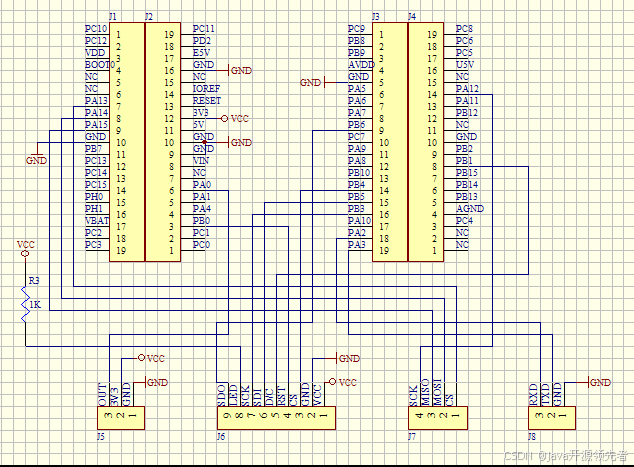Viewport: 634px width, 467px height.
Task: Click the PC0 pin label
Action: (201, 245)
